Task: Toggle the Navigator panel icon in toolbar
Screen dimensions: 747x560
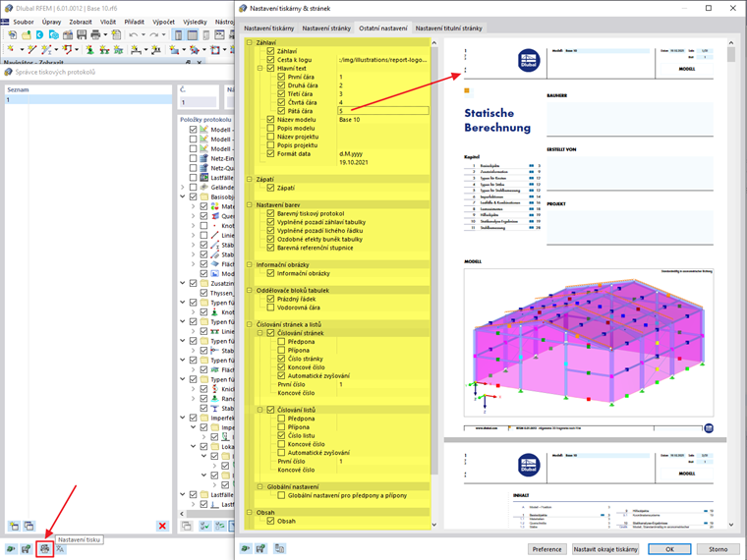Action: [x=178, y=34]
